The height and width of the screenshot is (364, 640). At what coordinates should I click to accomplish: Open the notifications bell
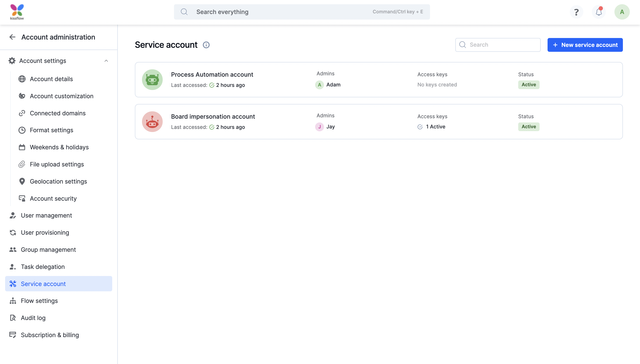[599, 12]
